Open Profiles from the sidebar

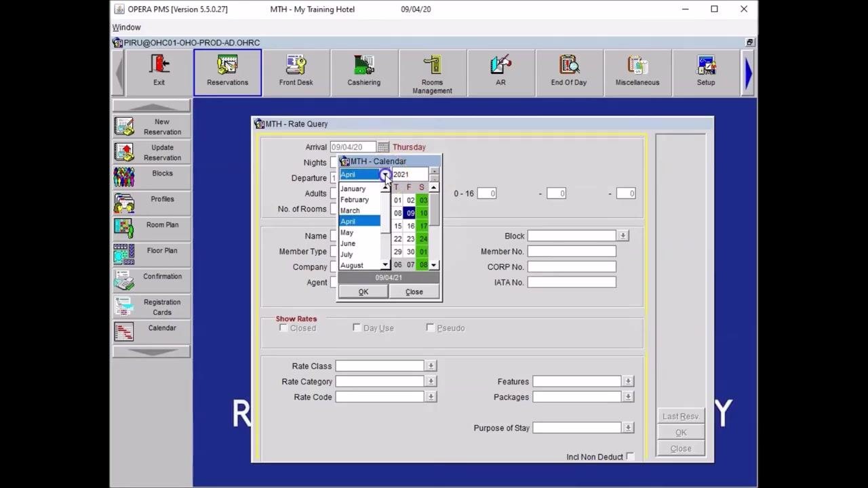click(151, 204)
